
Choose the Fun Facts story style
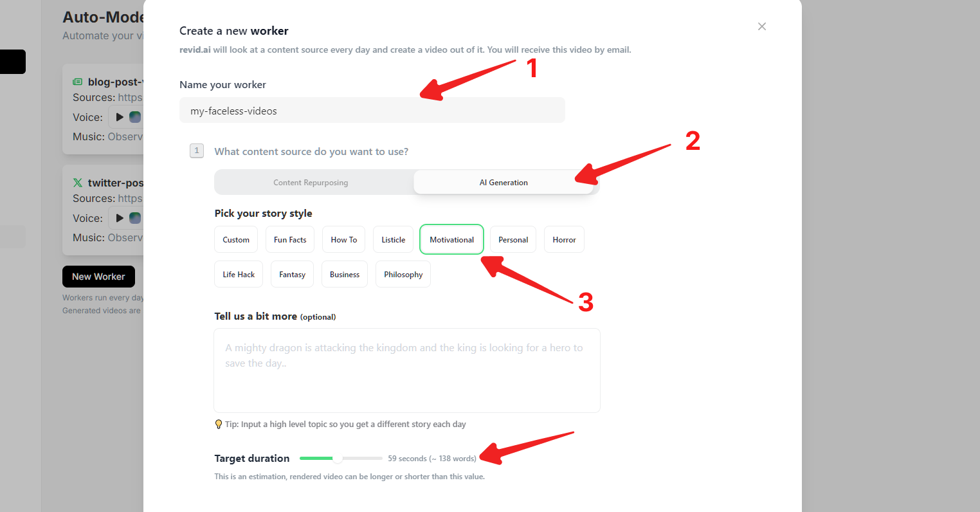pos(290,240)
